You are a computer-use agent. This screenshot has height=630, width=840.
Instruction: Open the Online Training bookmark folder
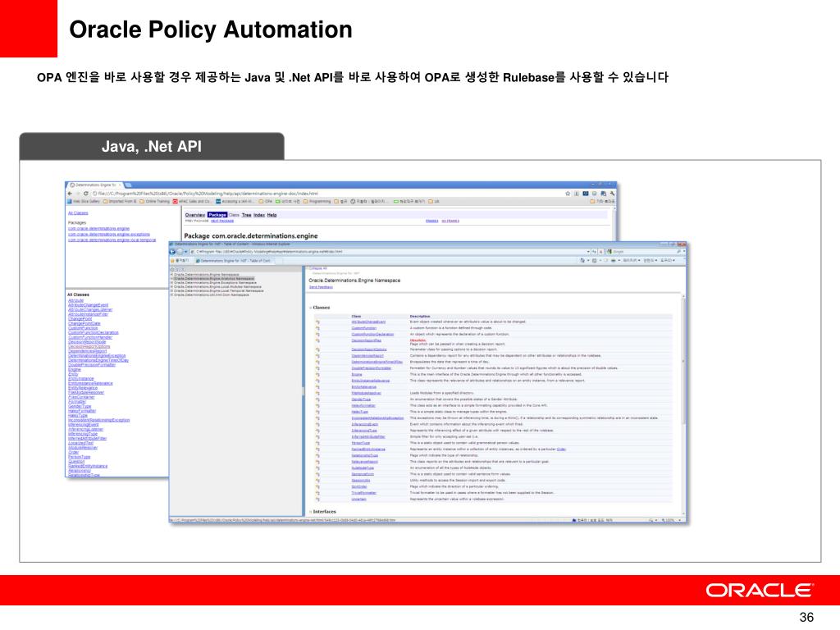click(157, 202)
